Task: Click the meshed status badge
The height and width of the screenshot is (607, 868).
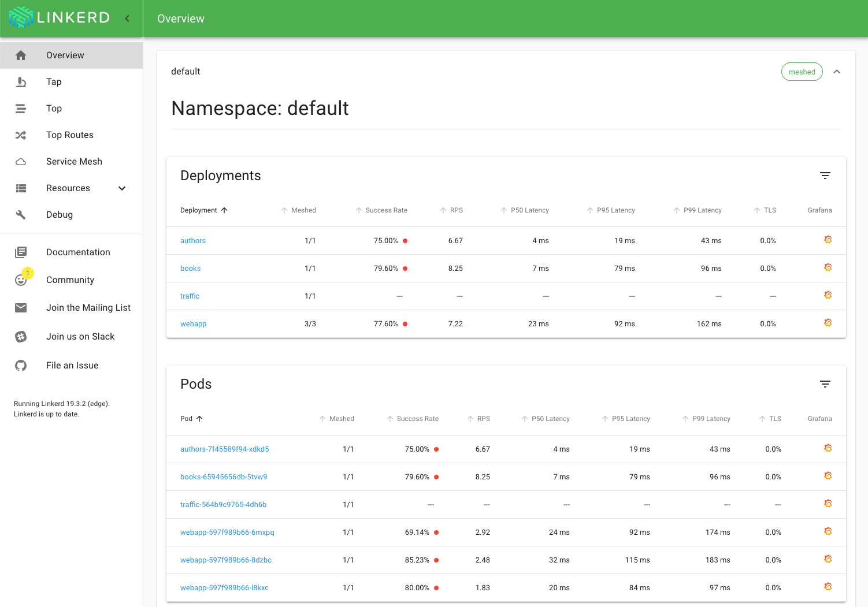Action: [802, 71]
